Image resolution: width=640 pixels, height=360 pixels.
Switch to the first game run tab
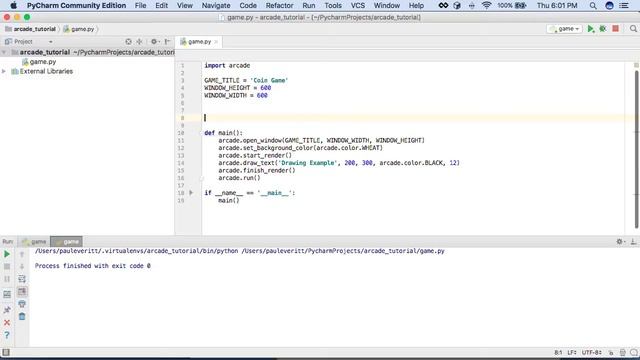(34, 242)
